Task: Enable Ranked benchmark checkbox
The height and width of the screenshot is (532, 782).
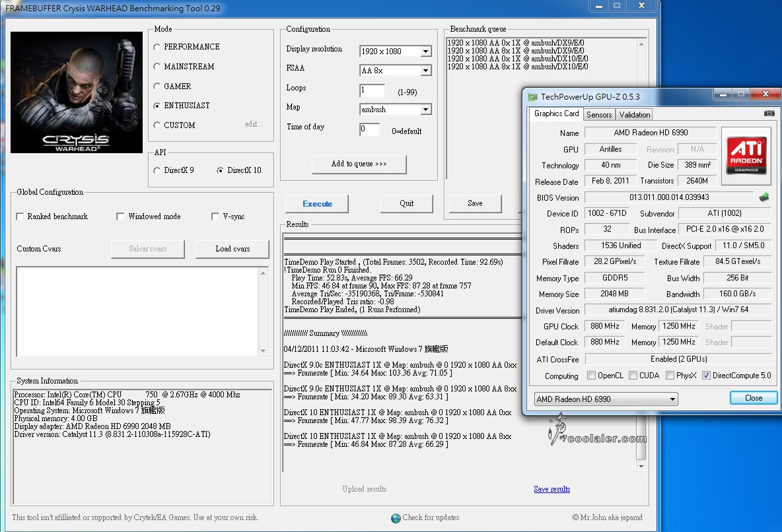Action: 20,216
